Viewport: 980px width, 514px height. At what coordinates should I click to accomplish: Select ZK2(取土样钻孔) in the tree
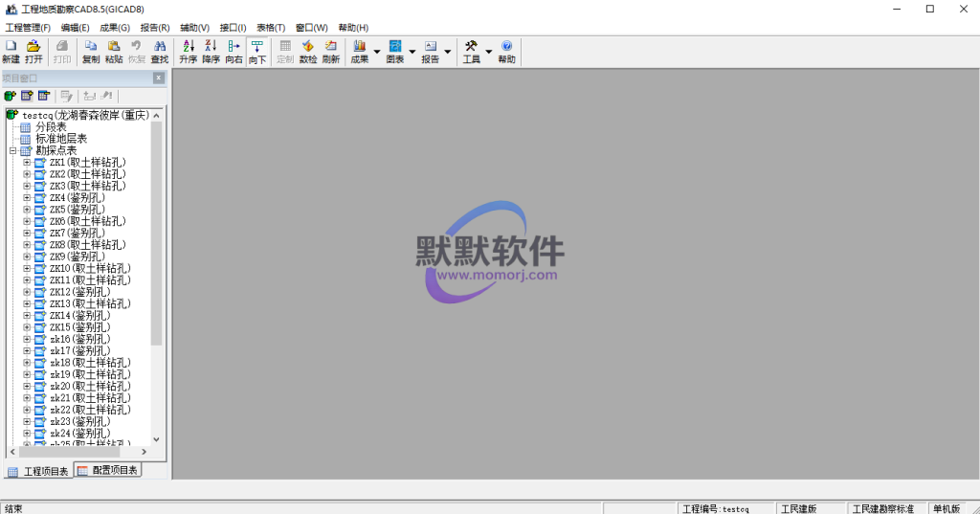87,174
